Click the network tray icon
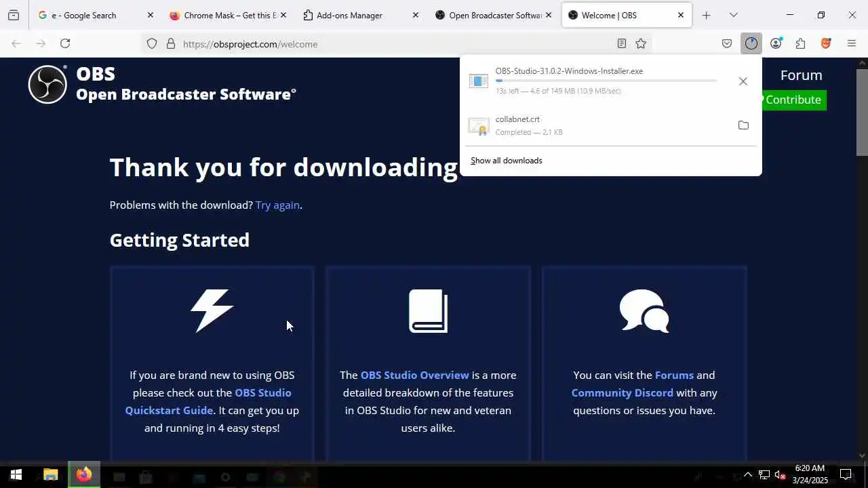This screenshot has width=868, height=488. [x=764, y=475]
